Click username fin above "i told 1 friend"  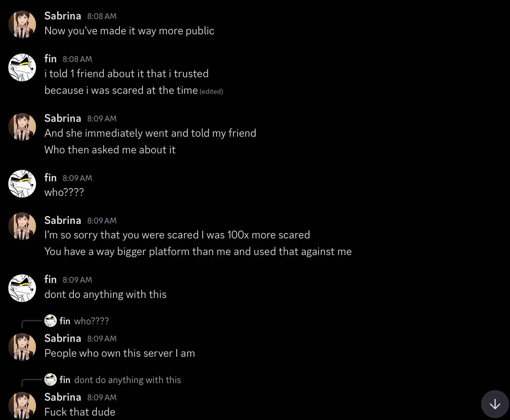coord(51,59)
